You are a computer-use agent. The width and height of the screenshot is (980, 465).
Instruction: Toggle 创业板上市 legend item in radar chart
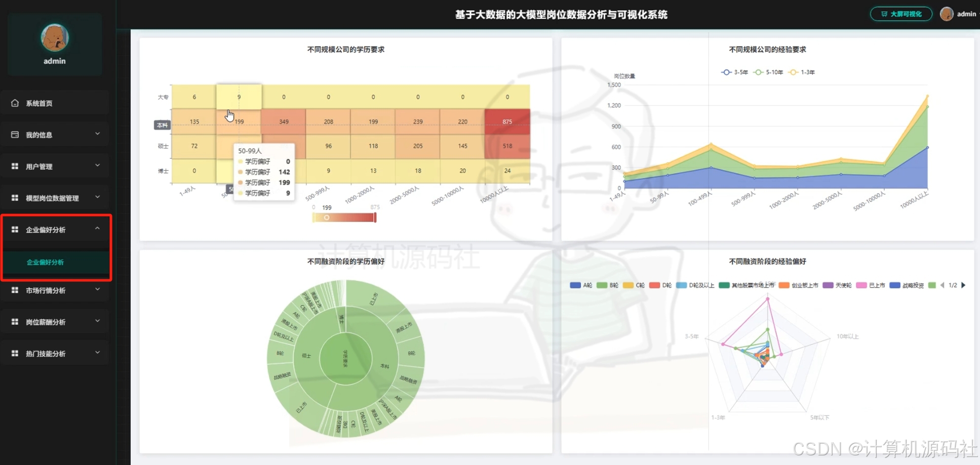(x=799, y=285)
